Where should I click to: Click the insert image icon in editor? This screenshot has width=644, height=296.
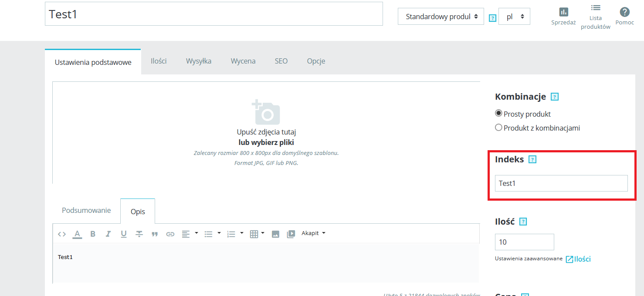click(x=275, y=234)
